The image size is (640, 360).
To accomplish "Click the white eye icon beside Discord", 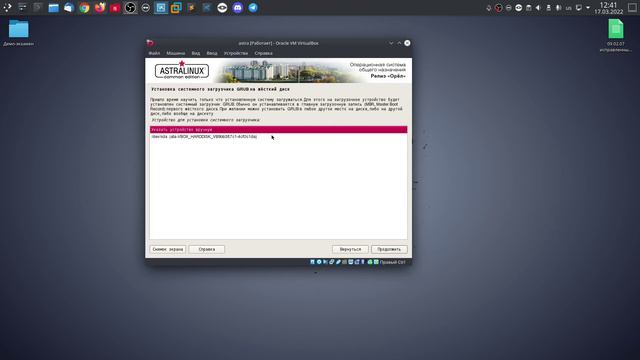I will click(222, 8).
